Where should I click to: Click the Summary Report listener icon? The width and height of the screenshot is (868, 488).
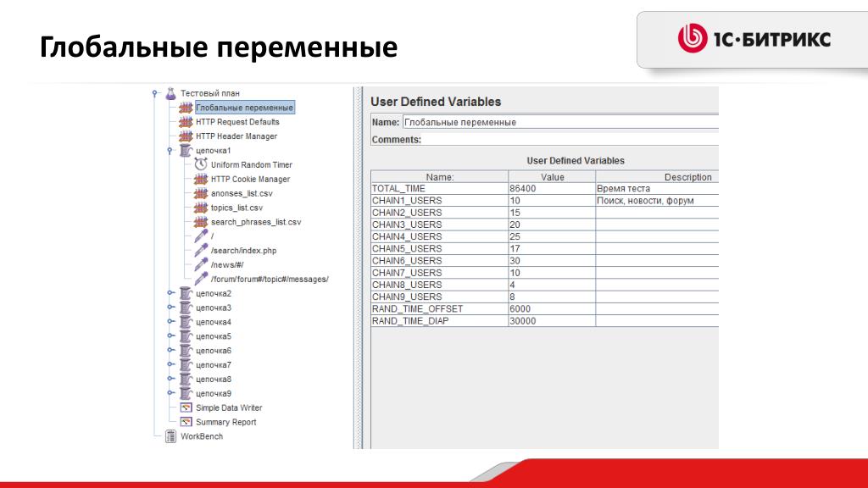tap(186, 422)
